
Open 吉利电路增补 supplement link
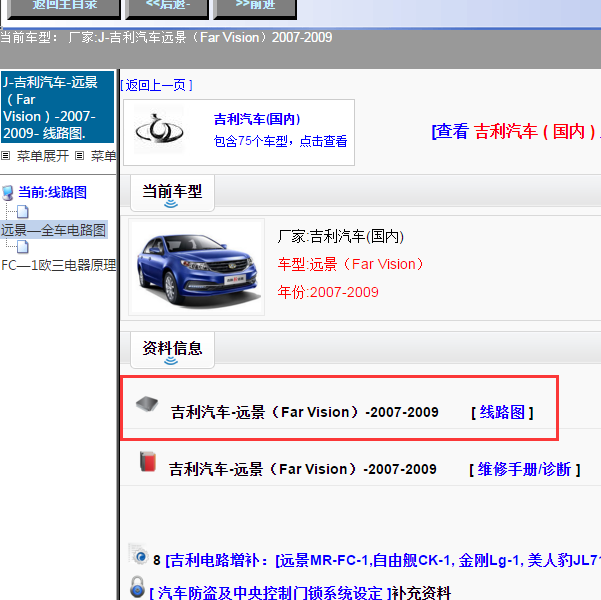tap(383, 561)
